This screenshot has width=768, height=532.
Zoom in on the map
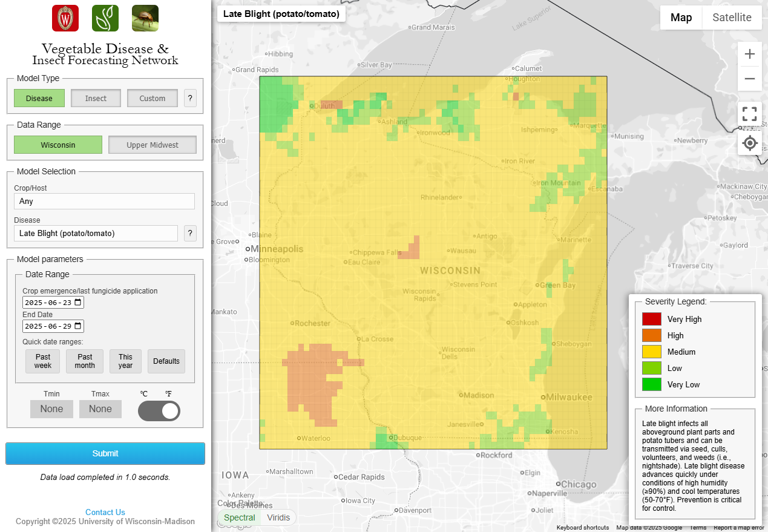click(x=749, y=54)
